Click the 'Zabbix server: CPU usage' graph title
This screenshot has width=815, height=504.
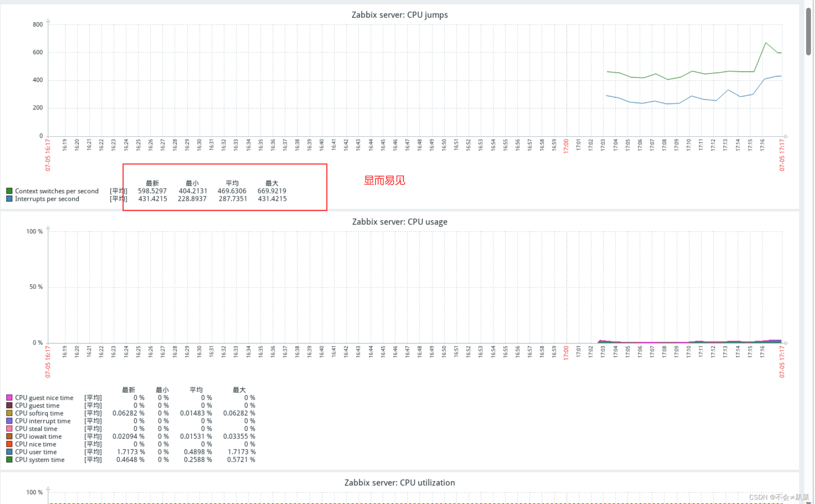pyautogui.click(x=399, y=222)
